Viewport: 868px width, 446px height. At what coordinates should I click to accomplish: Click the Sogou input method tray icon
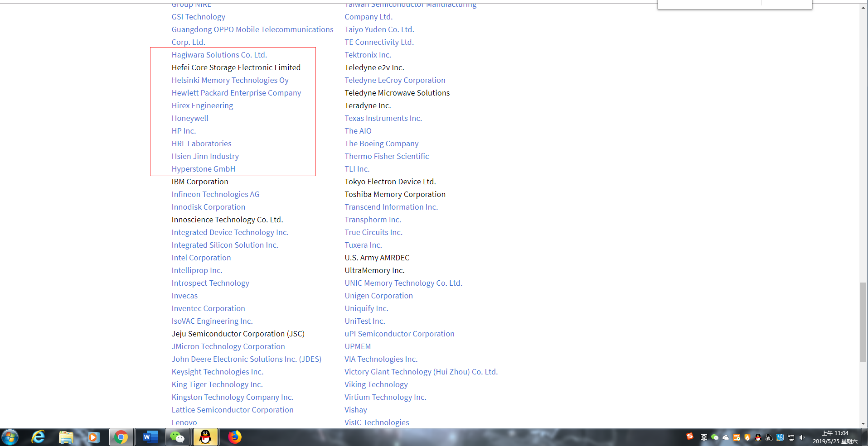coord(690,436)
